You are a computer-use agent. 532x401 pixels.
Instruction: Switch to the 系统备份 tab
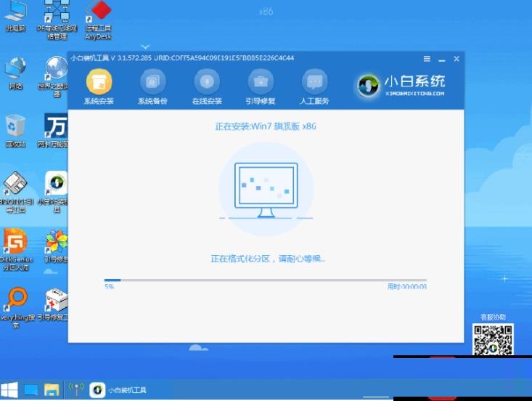[152, 87]
